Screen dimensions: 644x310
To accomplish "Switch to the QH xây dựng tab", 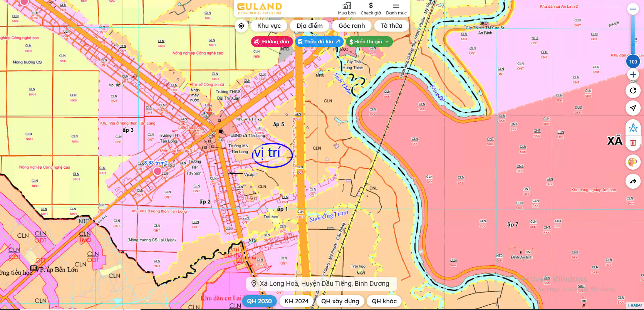I will [340, 301].
